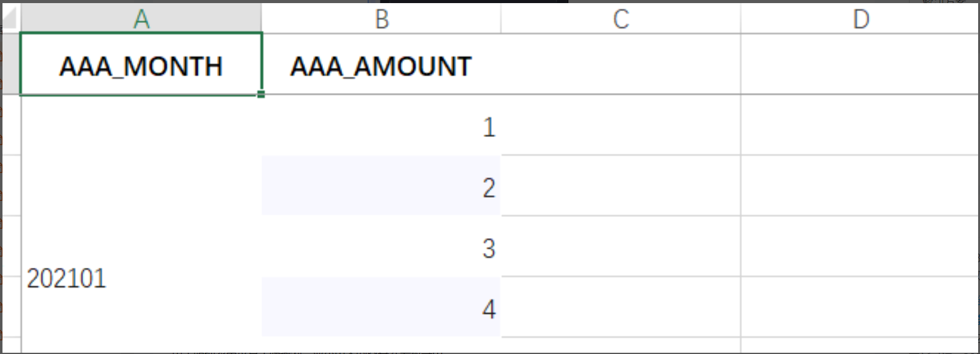The width and height of the screenshot is (980, 354).
Task: Select empty column C cell beside AAA_AMOUNT
Action: click(620, 65)
